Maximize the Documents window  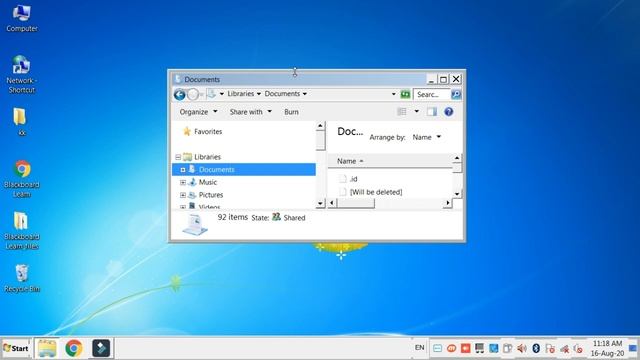[x=443, y=79]
